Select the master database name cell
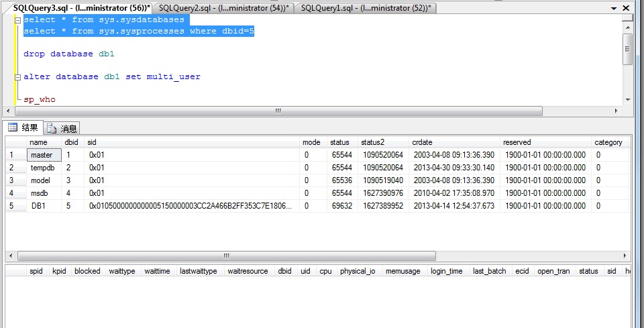The height and width of the screenshot is (328, 644). click(x=44, y=155)
